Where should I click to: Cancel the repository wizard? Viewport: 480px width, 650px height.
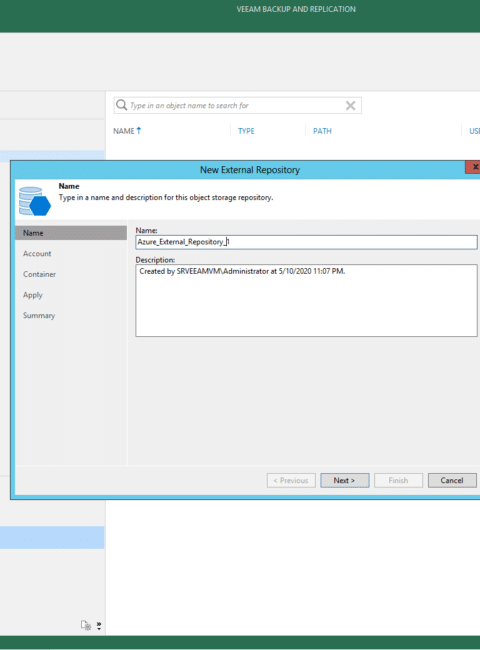tap(452, 480)
